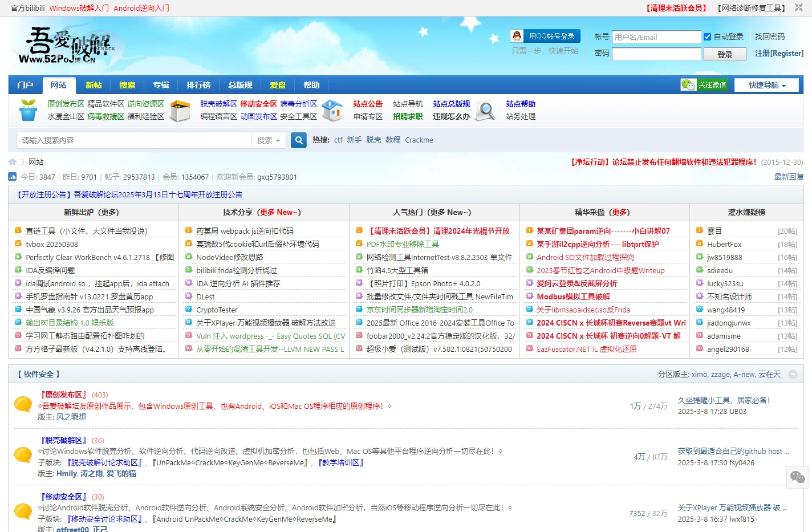This screenshot has width=812, height=532.
Task: Click the floating WeChat chat icon
Action: [x=798, y=477]
